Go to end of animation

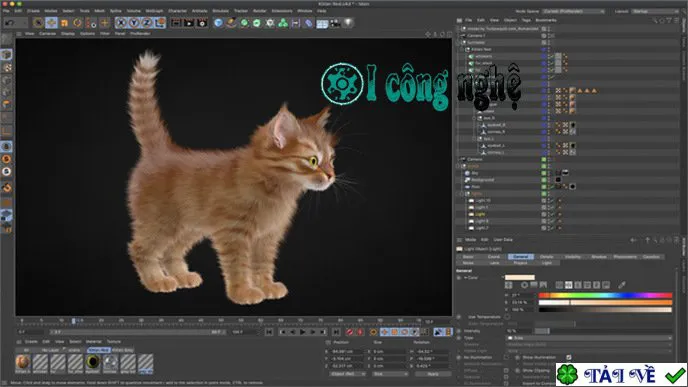click(x=336, y=332)
